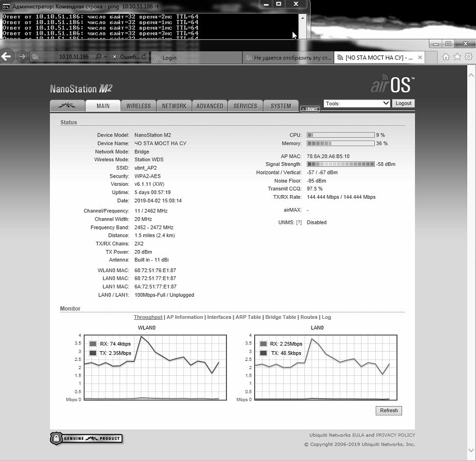The height and width of the screenshot is (461, 476).
Task: Click the WLAN0 MAC value 68:72:51:76:E1:87
Action: (155, 270)
